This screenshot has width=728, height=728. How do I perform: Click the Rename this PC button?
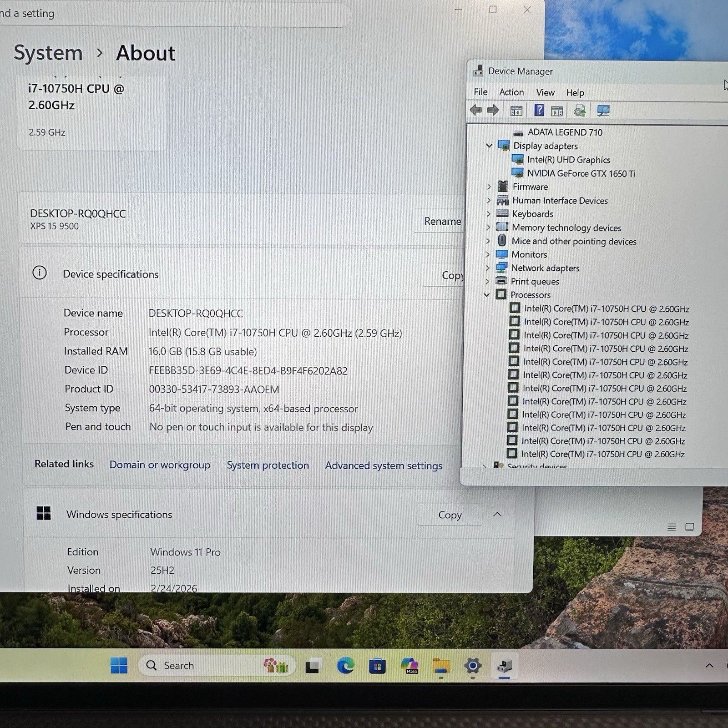(x=440, y=221)
